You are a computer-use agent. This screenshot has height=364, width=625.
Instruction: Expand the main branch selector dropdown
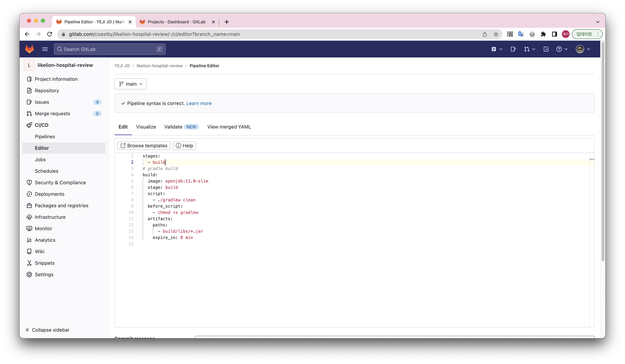coord(130,84)
